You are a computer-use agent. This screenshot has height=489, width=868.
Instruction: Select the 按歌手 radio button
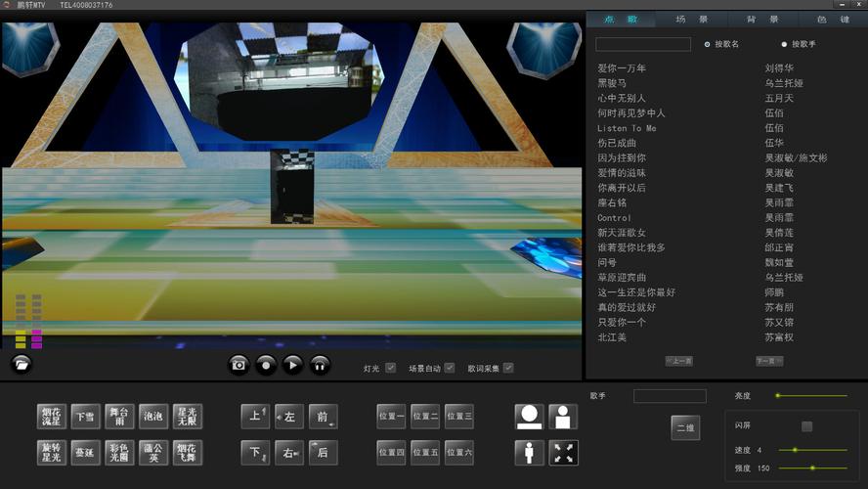pyautogui.click(x=784, y=44)
